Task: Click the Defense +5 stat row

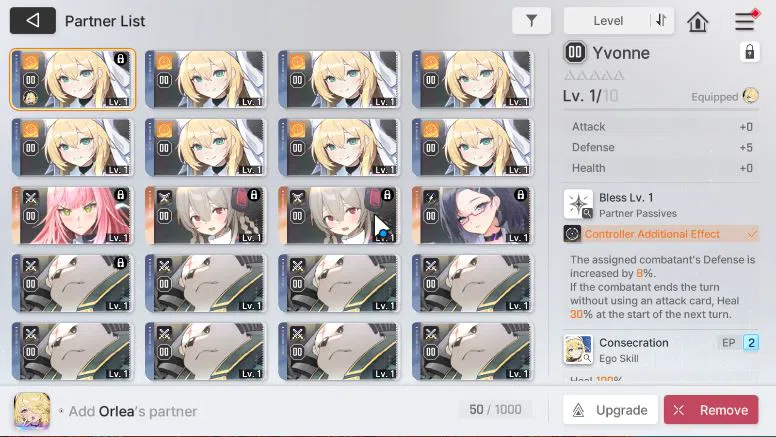Action: coord(662,147)
